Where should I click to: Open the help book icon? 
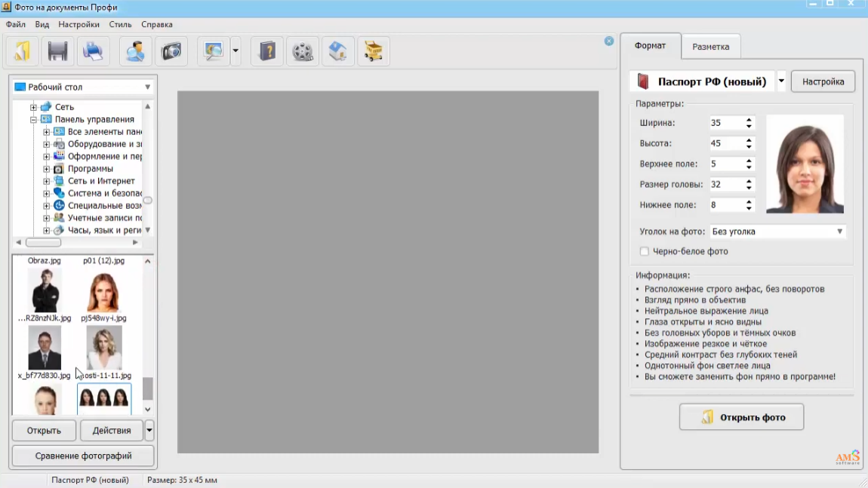[267, 51]
